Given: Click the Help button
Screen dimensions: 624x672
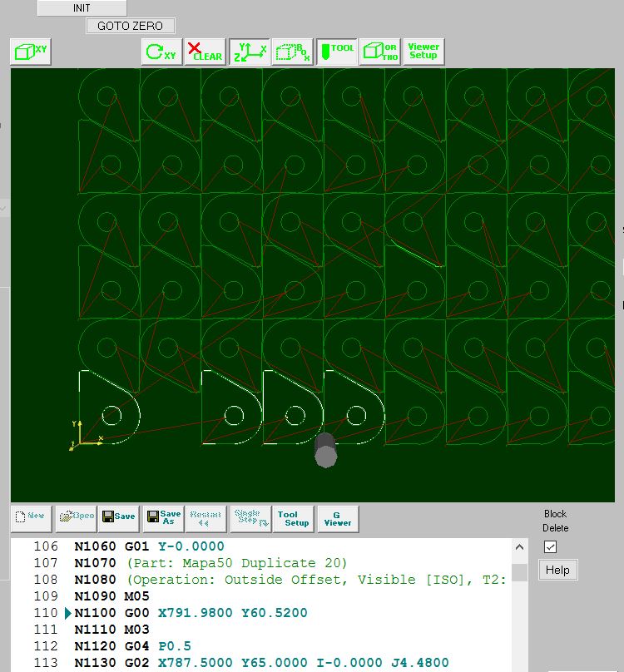Looking at the screenshot, I should [x=557, y=570].
